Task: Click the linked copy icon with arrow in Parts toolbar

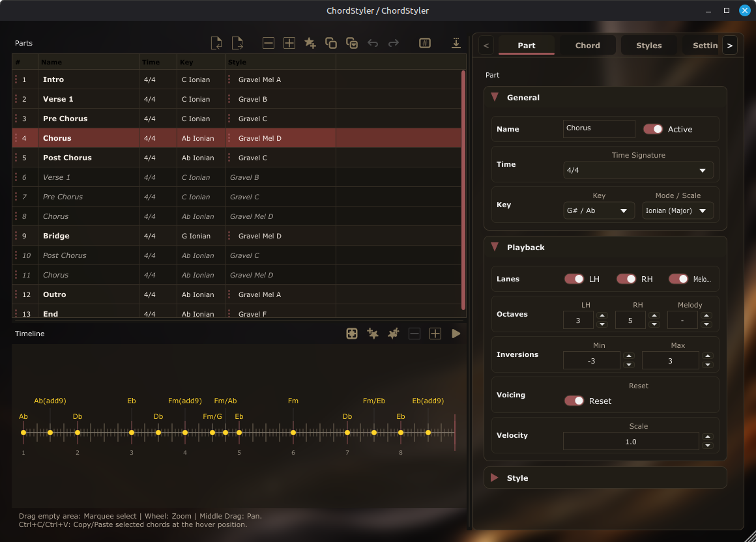Action: point(352,43)
